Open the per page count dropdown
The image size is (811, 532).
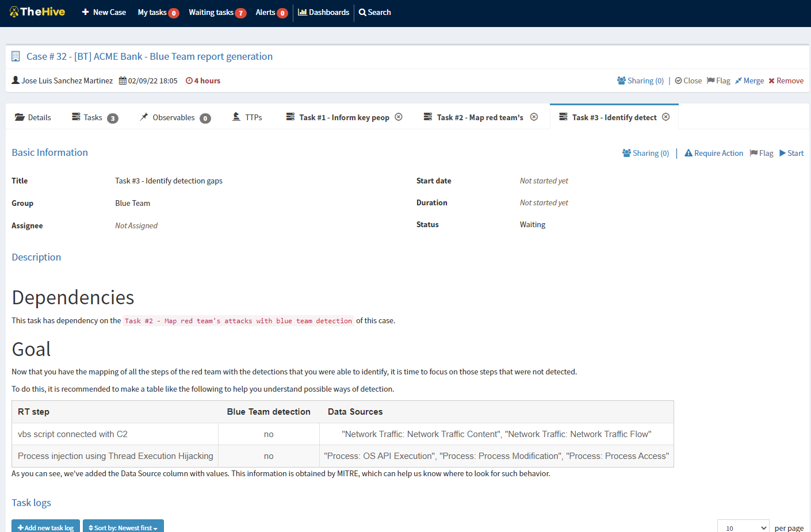point(743,527)
